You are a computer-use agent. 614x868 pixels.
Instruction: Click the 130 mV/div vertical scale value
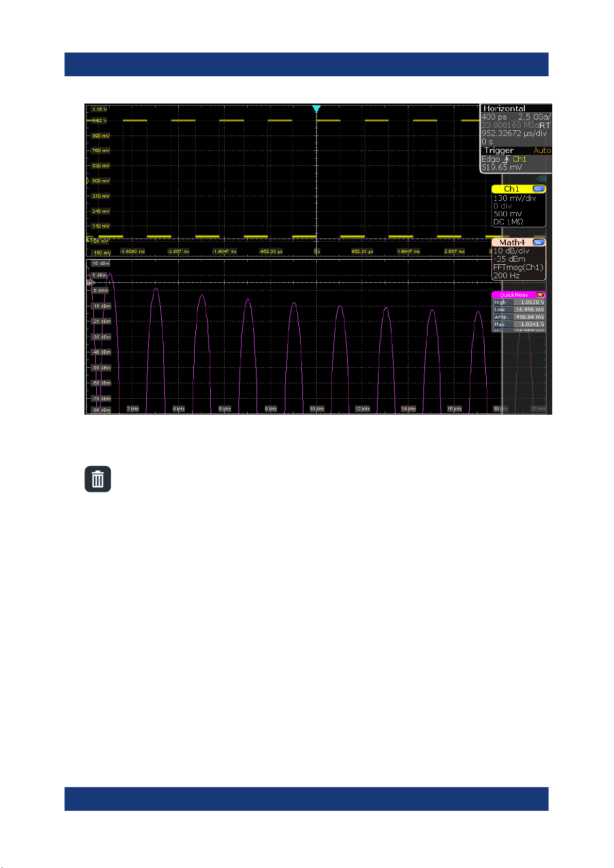[x=515, y=198]
